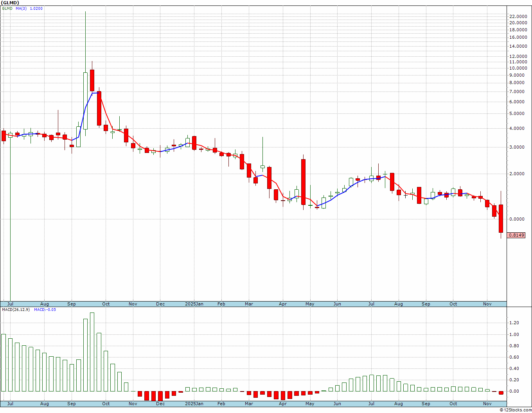This screenshot has height=413, width=532.
Task: Select the "MACD:-0.05" value label
Action: click(x=45, y=310)
